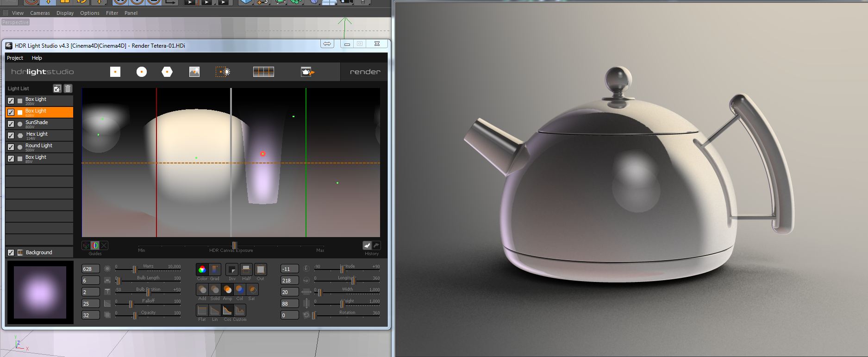The image size is (868, 357).
Task: Add a new Box Light from the toolbar
Action: point(115,72)
